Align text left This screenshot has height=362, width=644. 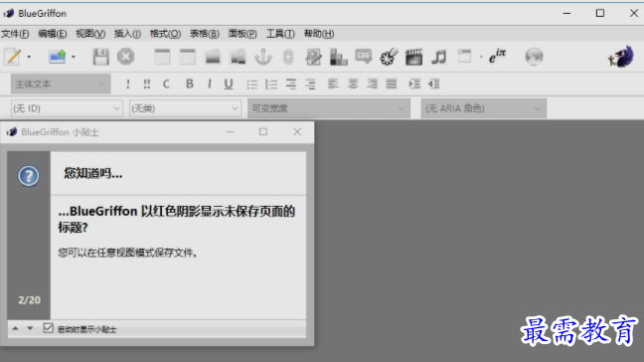click(333, 84)
